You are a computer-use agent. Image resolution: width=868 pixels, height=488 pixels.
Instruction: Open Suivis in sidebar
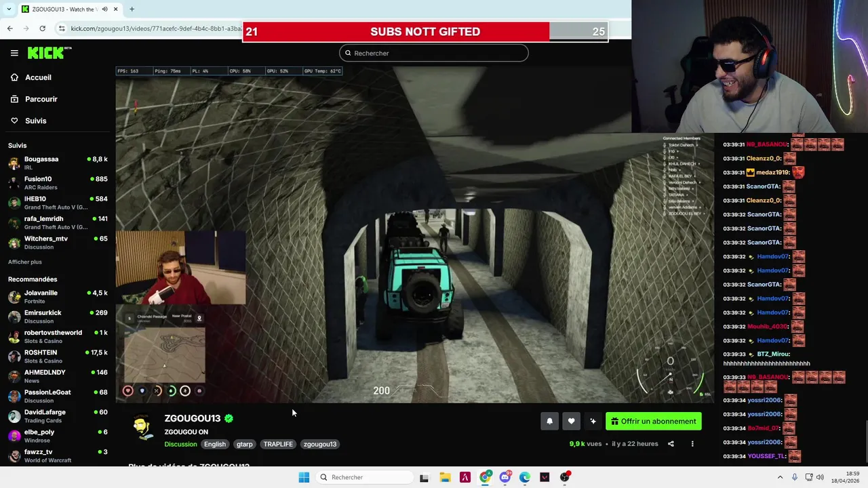[x=35, y=121]
